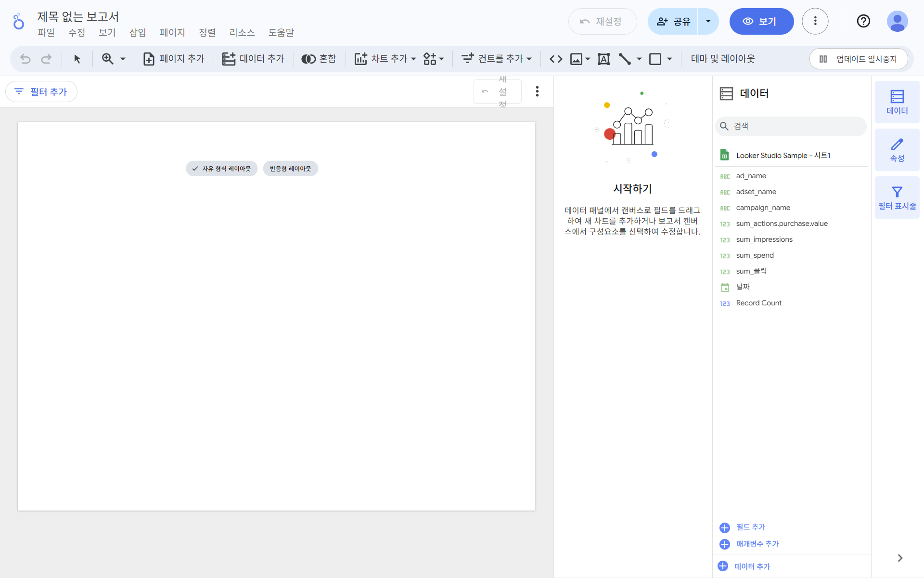Open the add chart (차트 추가) dropdown
This screenshot has width=924, height=578.
click(x=385, y=59)
